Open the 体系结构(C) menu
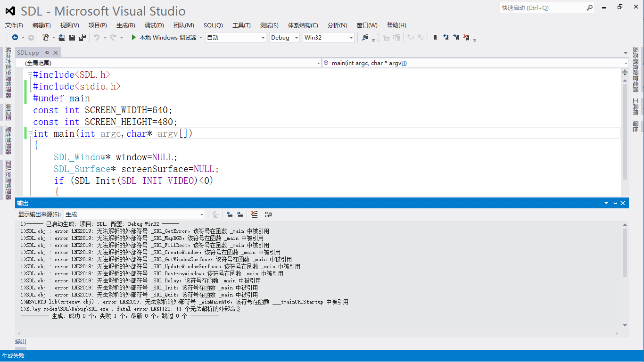 pyautogui.click(x=303, y=25)
